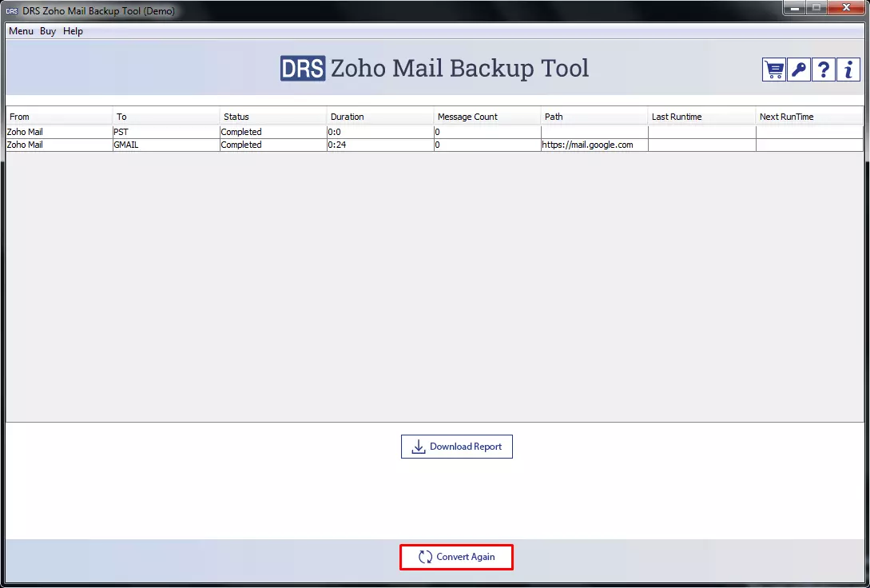Click Convert Again button
Image resolution: width=870 pixels, height=588 pixels.
coord(456,557)
